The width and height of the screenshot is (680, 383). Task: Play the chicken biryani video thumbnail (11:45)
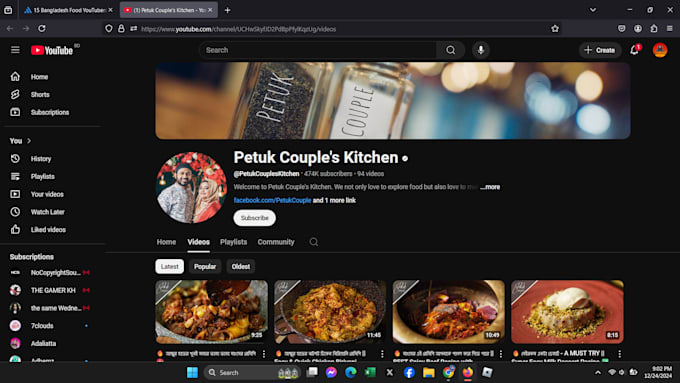(330, 312)
